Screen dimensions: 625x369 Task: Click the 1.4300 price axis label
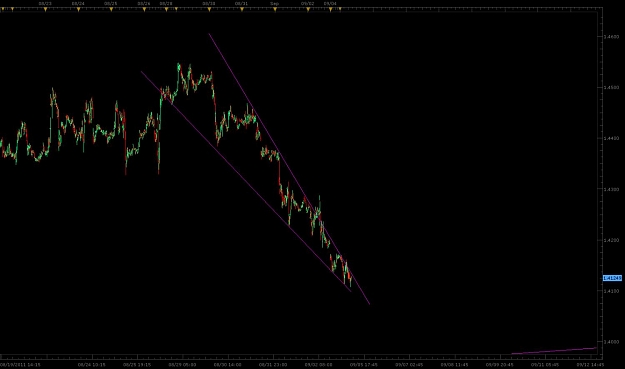pos(611,189)
